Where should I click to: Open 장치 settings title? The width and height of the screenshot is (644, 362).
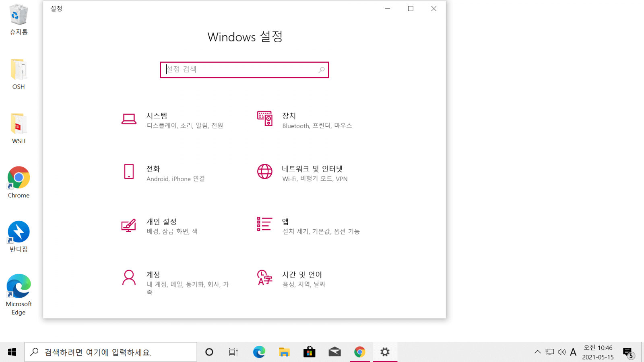pos(289,116)
